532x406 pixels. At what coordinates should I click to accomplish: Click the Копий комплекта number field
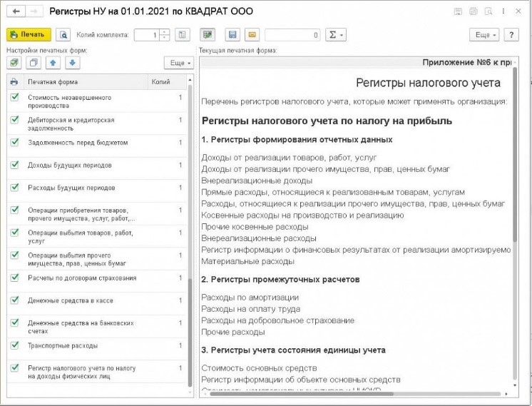coord(145,34)
